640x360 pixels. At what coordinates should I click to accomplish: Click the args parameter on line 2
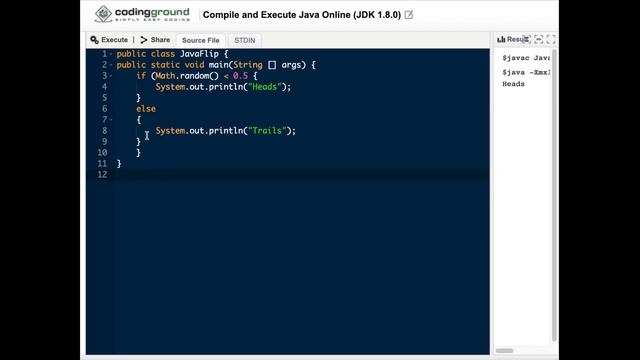point(291,65)
